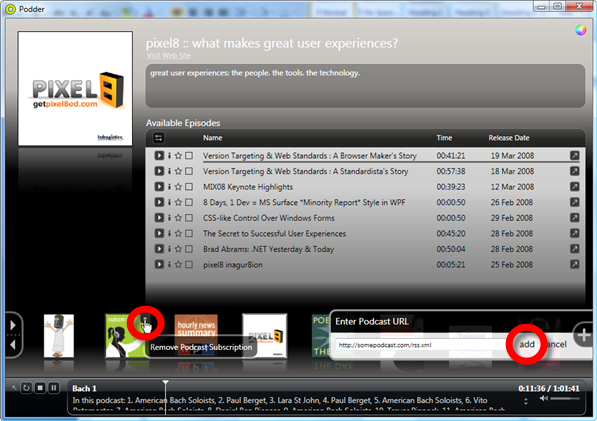Tick checkbox for CSS-like Control Over Windows Forms

tap(189, 218)
